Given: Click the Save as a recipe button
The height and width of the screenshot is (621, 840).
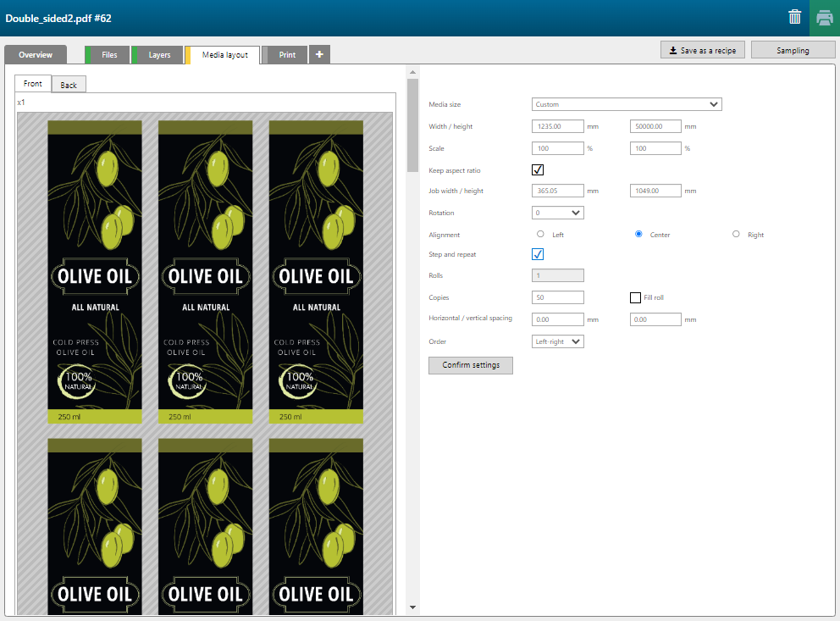Looking at the screenshot, I should point(702,50).
